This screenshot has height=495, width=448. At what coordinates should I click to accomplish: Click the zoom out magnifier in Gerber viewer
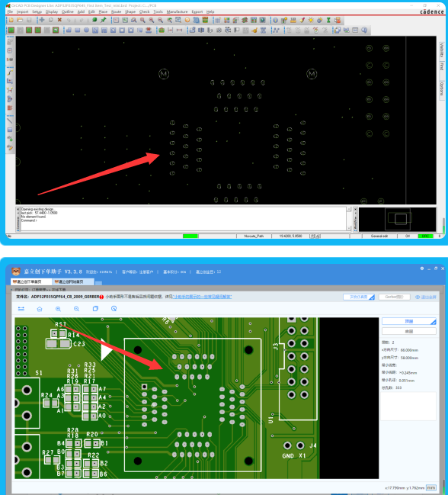tap(77, 309)
